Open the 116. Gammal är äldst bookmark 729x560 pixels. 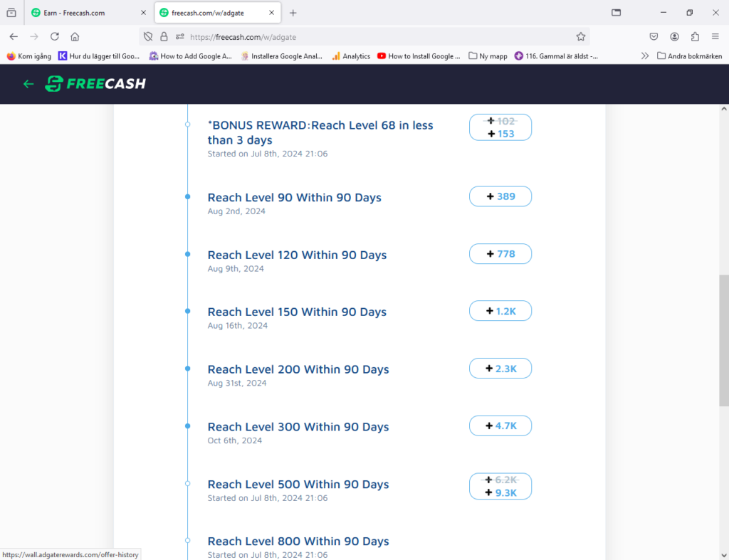click(x=556, y=56)
